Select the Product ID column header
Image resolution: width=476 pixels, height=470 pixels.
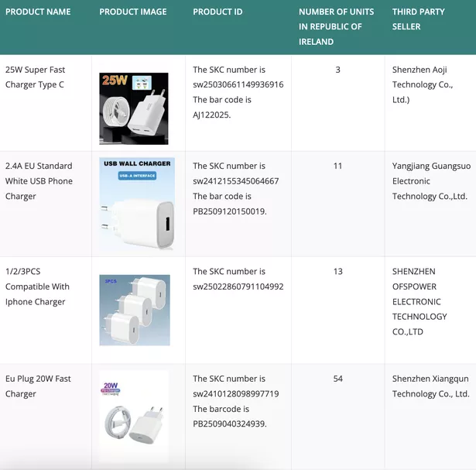pos(217,12)
